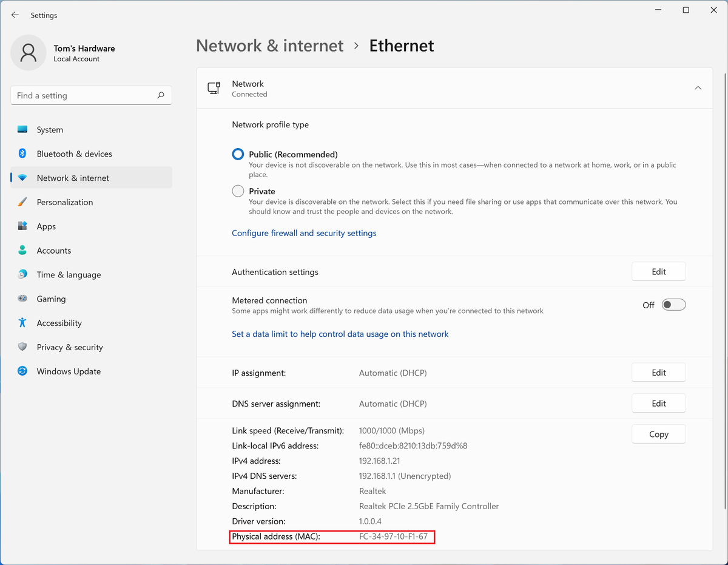Open Configure firewall and security settings

click(x=304, y=232)
